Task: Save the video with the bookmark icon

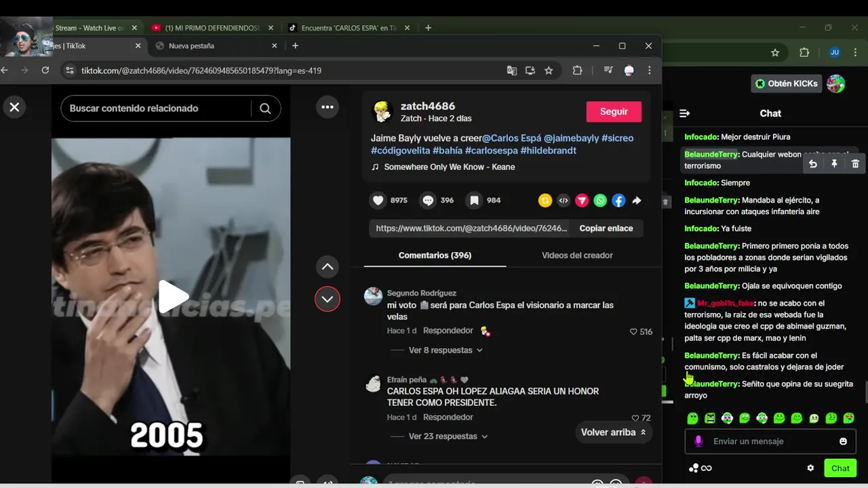Action: tap(475, 201)
